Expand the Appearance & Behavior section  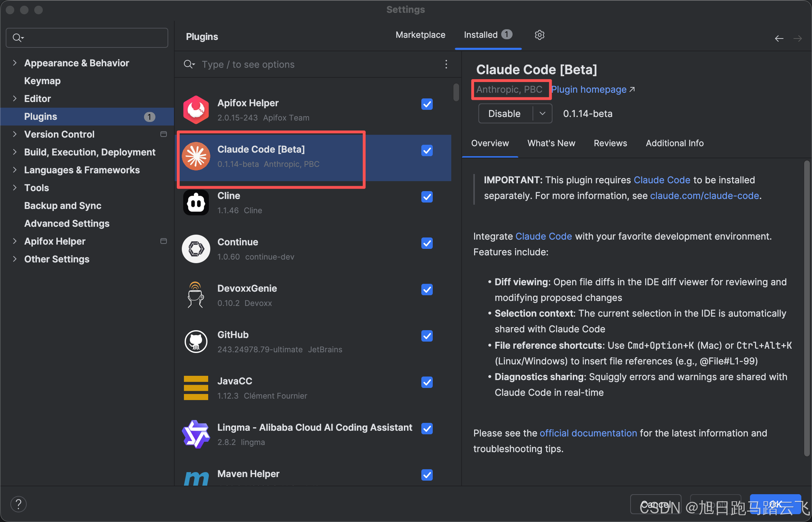click(15, 63)
